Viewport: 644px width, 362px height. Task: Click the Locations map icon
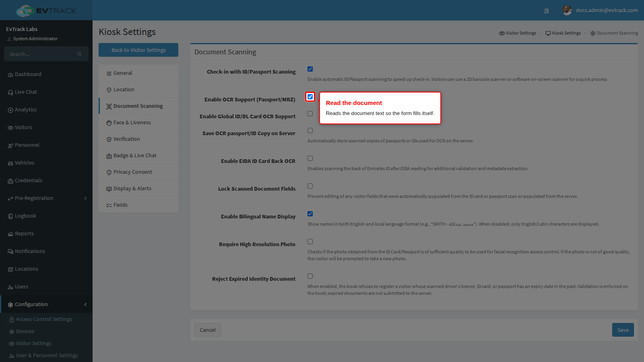(x=10, y=269)
